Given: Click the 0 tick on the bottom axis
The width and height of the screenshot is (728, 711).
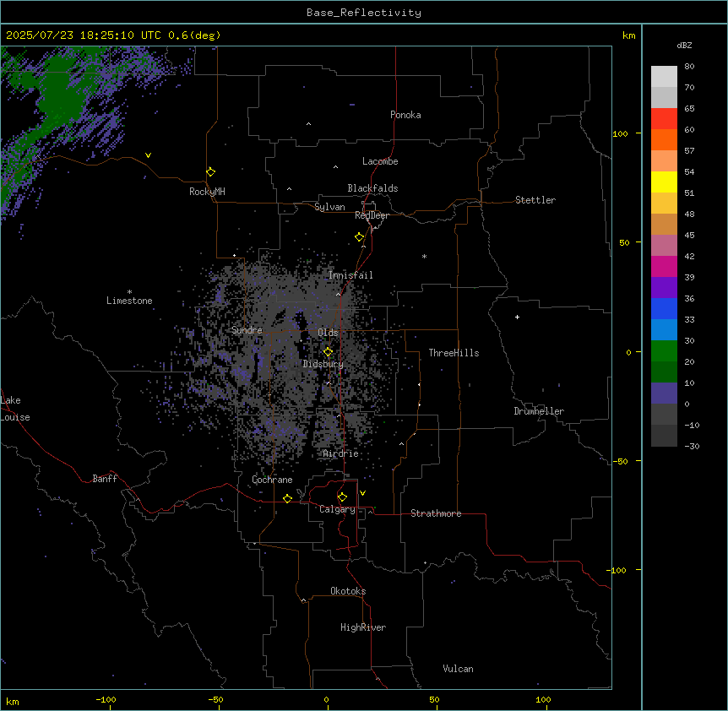Looking at the screenshot, I should (326, 699).
